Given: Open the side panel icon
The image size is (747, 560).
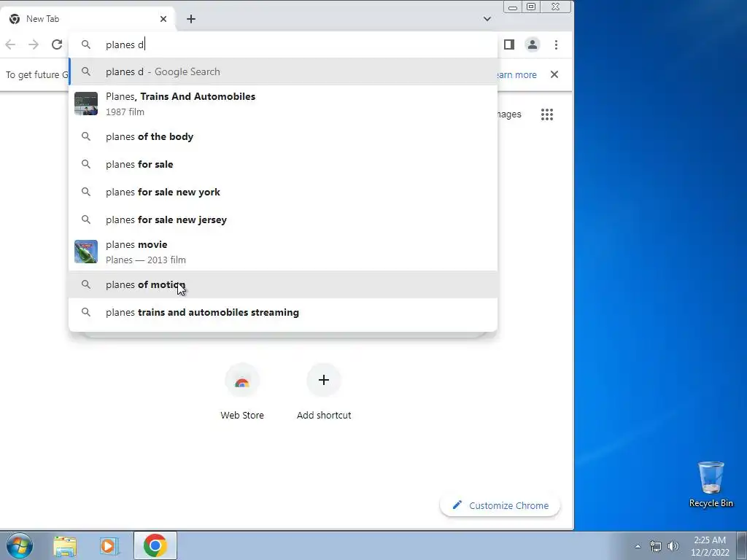Looking at the screenshot, I should [508, 44].
